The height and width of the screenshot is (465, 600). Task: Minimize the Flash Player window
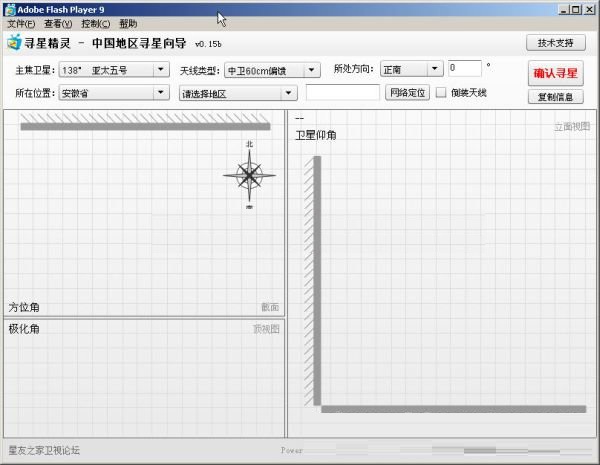(x=563, y=10)
